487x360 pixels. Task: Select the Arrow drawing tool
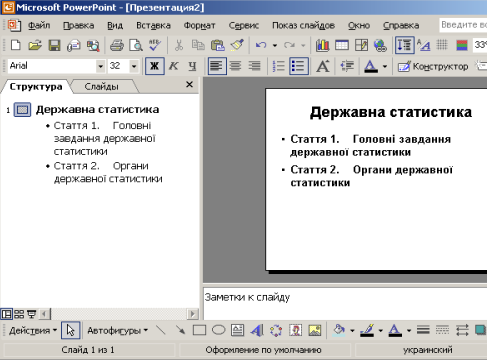click(x=180, y=330)
